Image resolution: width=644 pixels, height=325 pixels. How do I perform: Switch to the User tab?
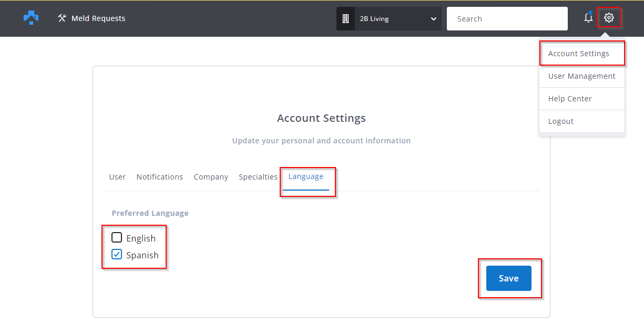click(117, 177)
